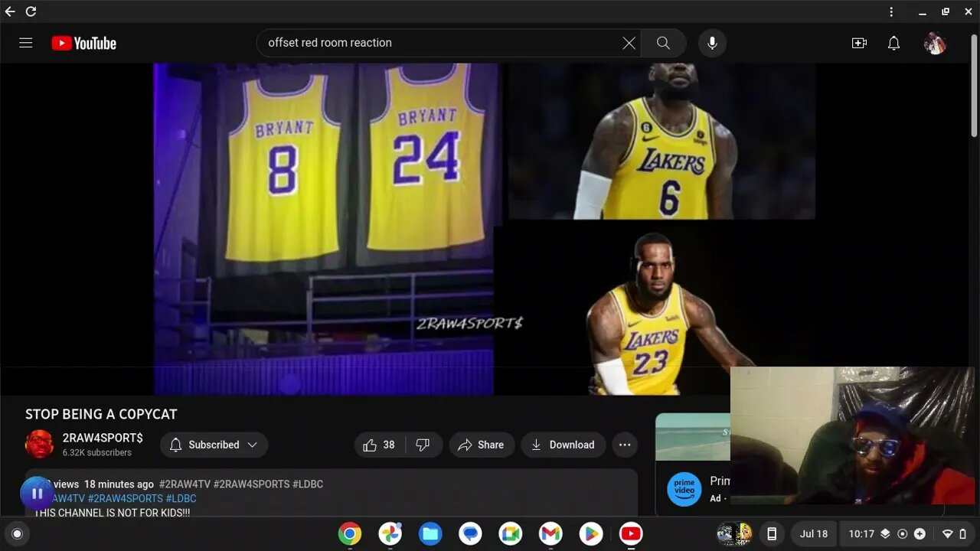Download the video
Image resolution: width=980 pixels, height=551 pixels.
pyautogui.click(x=563, y=445)
